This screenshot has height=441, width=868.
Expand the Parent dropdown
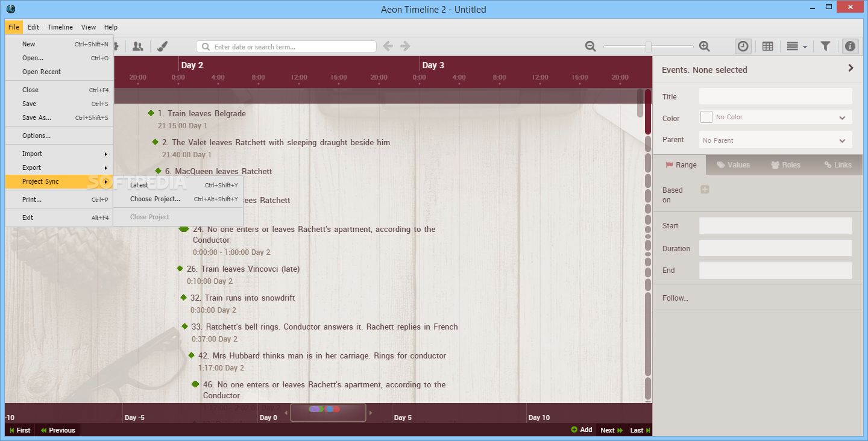pyautogui.click(x=842, y=140)
